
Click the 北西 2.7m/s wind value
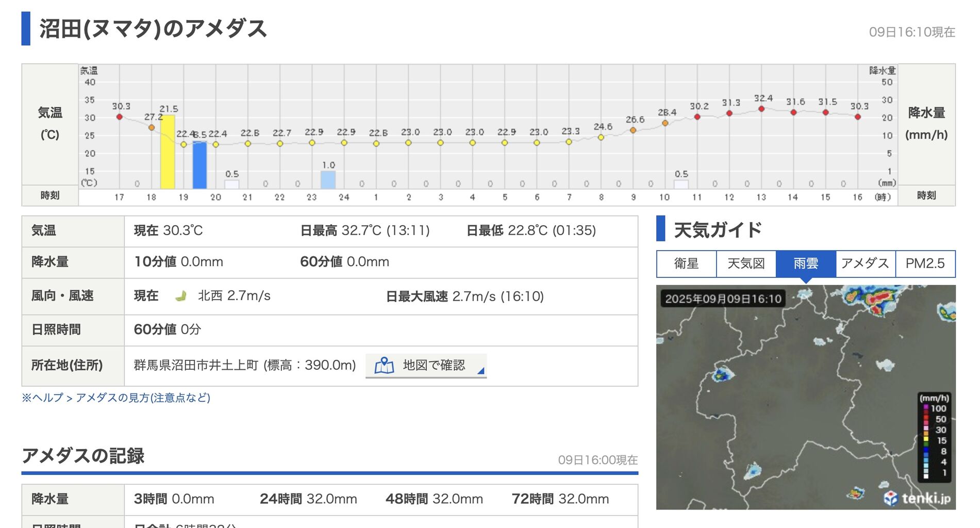click(x=234, y=296)
